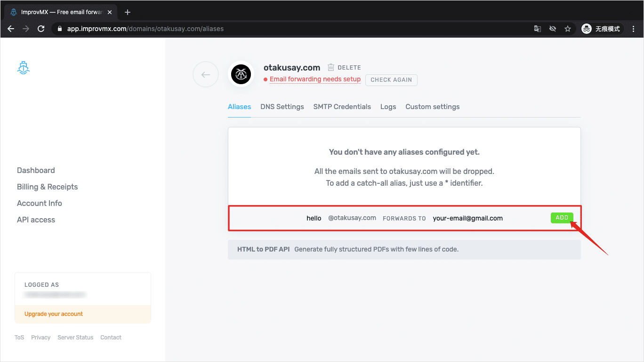
Task: Click the incognito profile button
Action: pyautogui.click(x=602, y=29)
